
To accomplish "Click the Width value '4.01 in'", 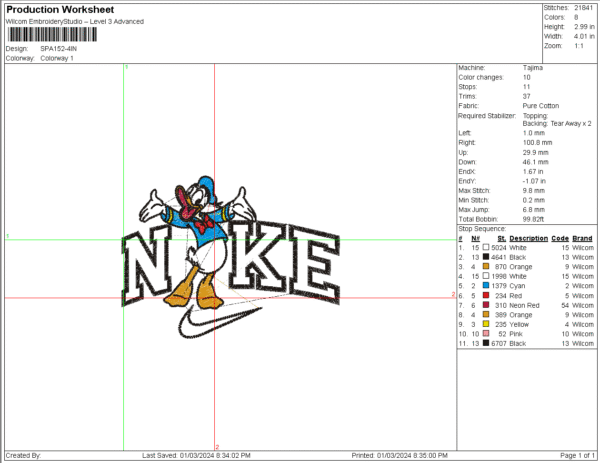I will (x=584, y=36).
